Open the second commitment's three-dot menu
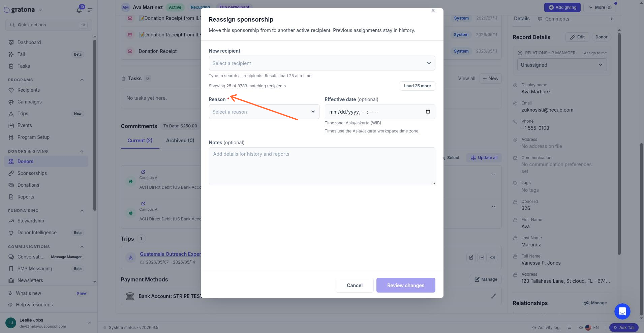The image size is (644, 333). [x=493, y=207]
